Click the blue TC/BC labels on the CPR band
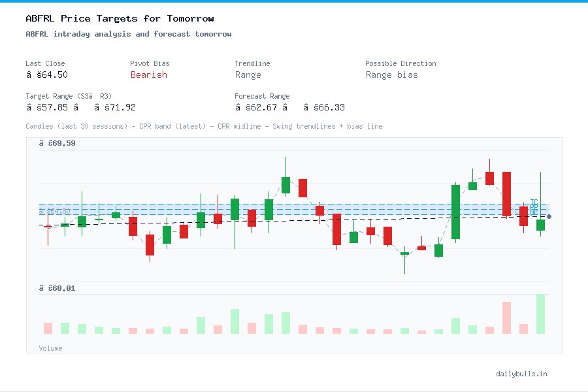 pyautogui.click(x=534, y=207)
